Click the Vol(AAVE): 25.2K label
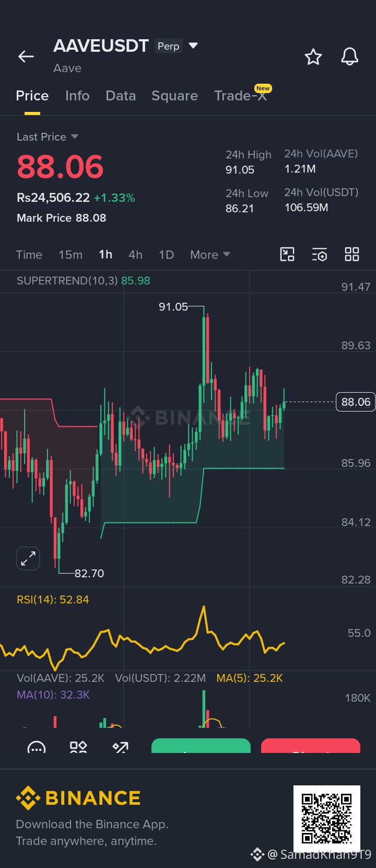376x868 pixels. [61, 678]
